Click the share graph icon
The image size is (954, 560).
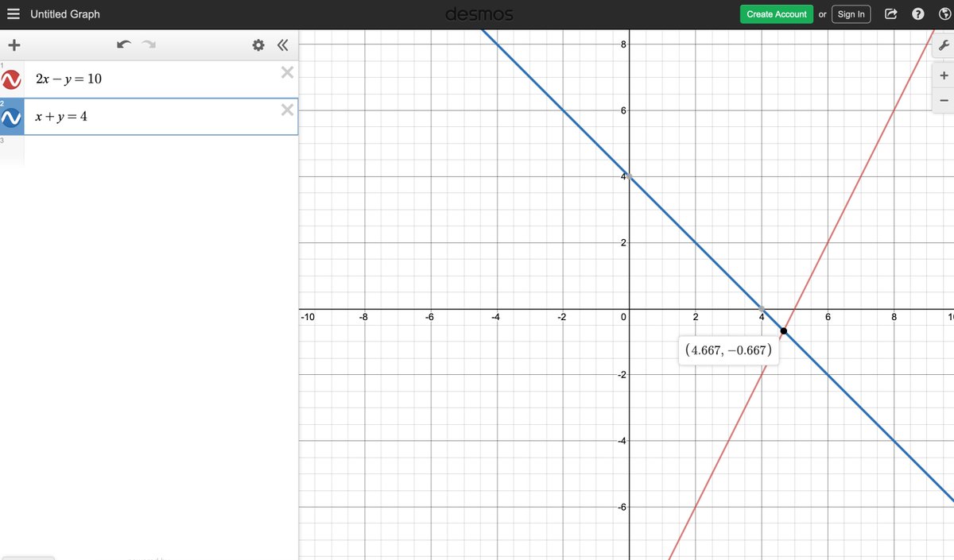coord(890,14)
